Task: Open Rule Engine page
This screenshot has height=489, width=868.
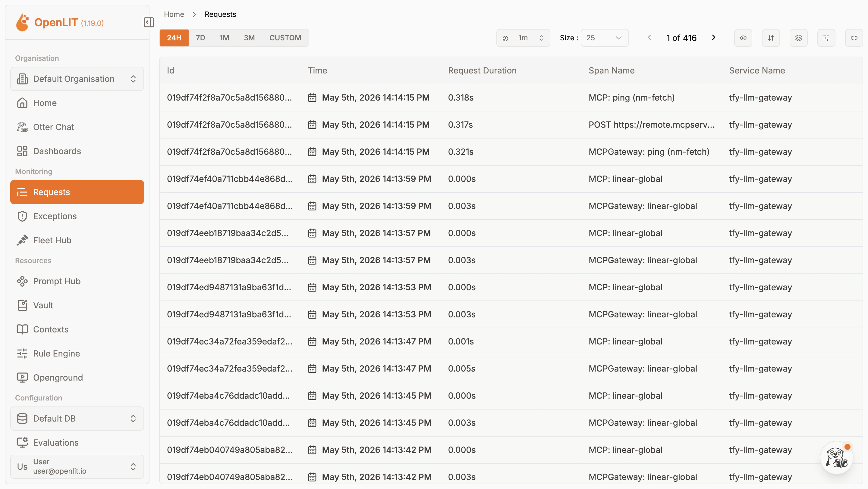Action: point(77,354)
